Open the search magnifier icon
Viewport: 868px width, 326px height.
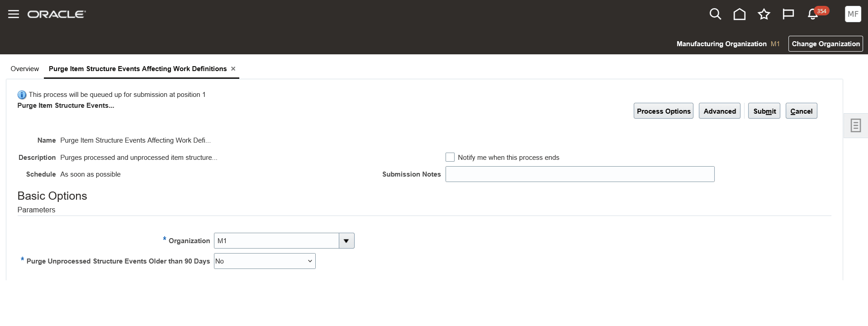pyautogui.click(x=715, y=14)
